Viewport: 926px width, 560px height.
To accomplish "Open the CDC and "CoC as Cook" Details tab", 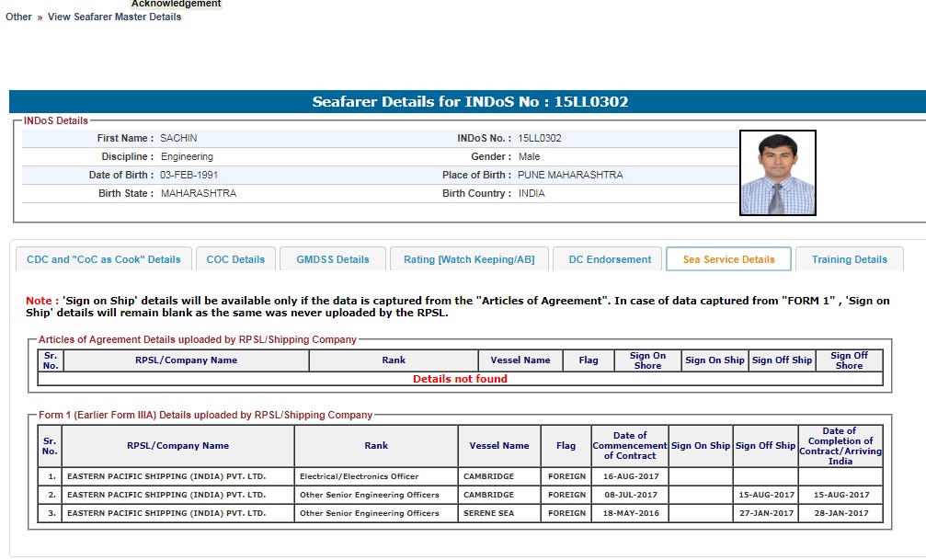I will [104, 259].
